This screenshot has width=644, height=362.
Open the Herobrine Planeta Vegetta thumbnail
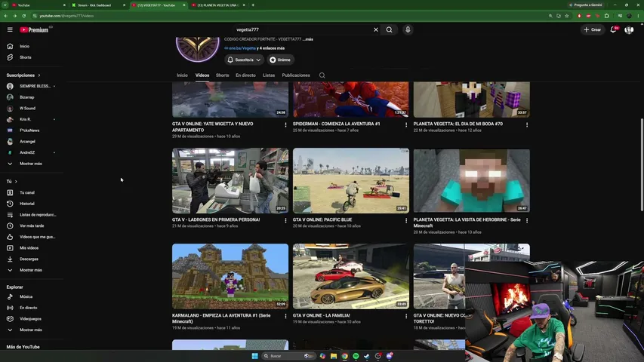(472, 180)
